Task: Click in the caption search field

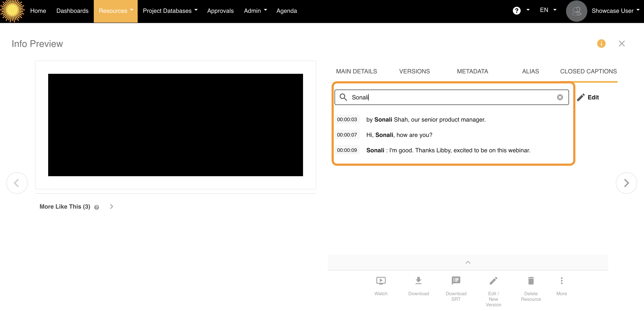Action: [452, 97]
